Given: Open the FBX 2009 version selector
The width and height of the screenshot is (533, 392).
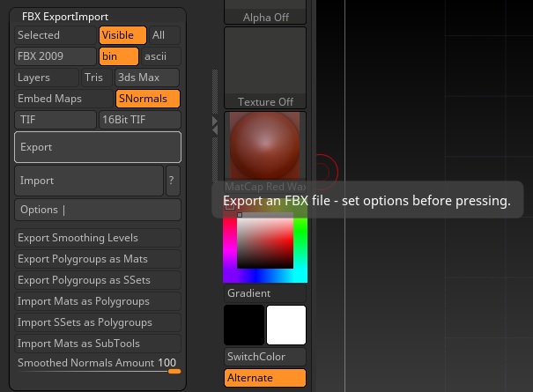Looking at the screenshot, I should point(56,56).
